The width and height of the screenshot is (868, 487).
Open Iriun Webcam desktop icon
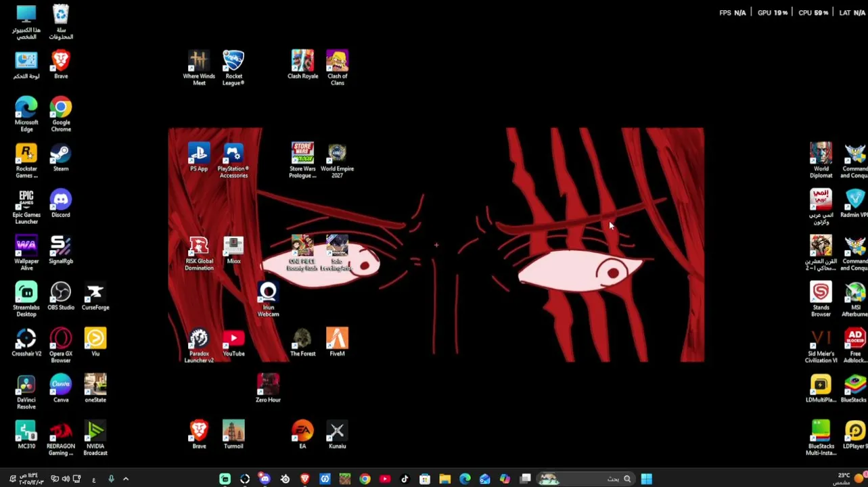click(268, 299)
